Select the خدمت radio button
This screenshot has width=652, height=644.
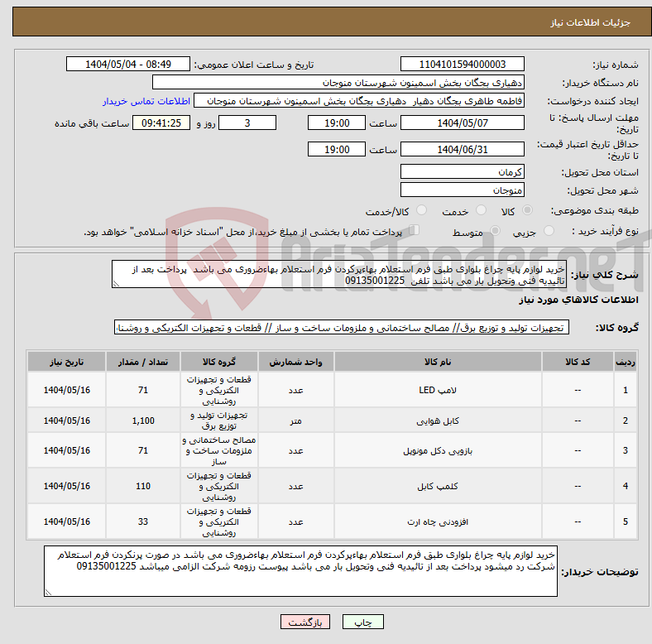click(481, 210)
